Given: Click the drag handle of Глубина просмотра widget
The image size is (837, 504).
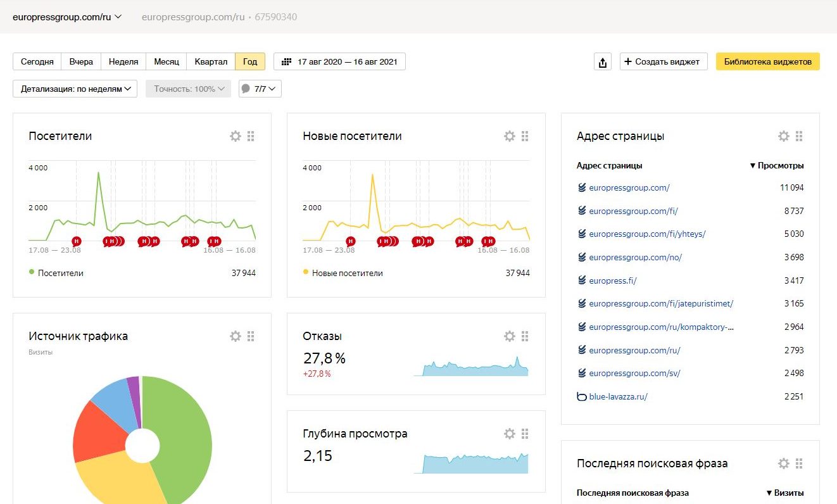Looking at the screenshot, I should 525,434.
